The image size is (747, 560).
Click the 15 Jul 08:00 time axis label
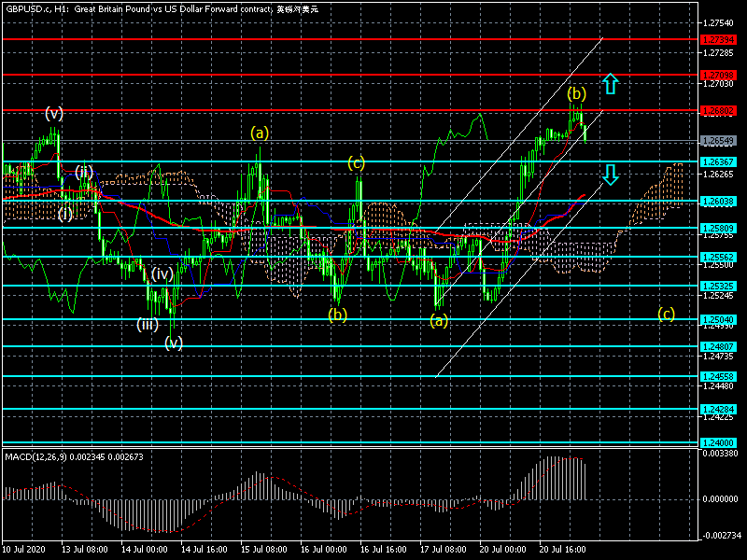tap(264, 550)
